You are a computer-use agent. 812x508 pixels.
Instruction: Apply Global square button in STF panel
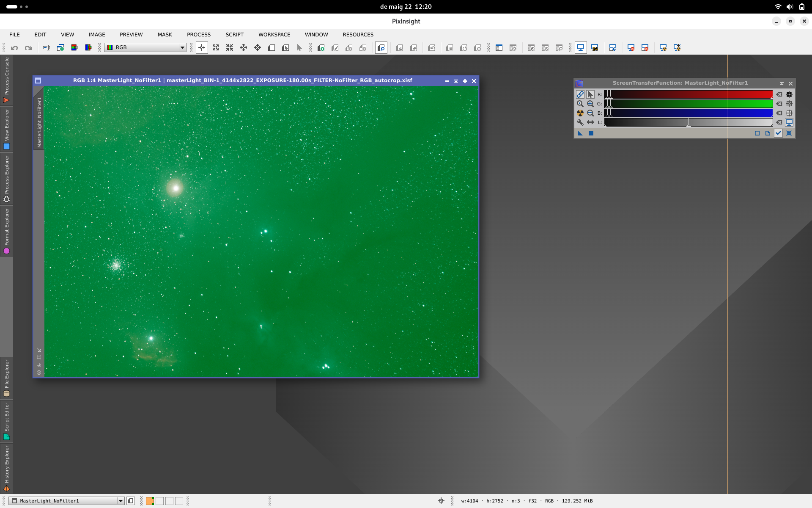click(591, 133)
